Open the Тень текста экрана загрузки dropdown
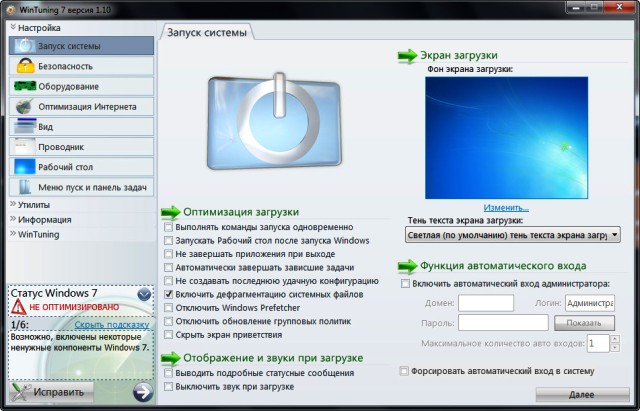This screenshot has height=411, width=640. click(513, 235)
